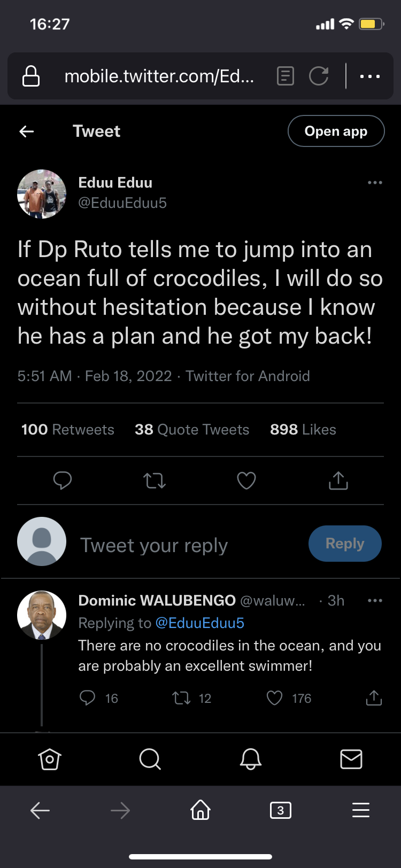Open the @EduuEduu5 mention link in reply
Screen dimensions: 401x868
200,623
